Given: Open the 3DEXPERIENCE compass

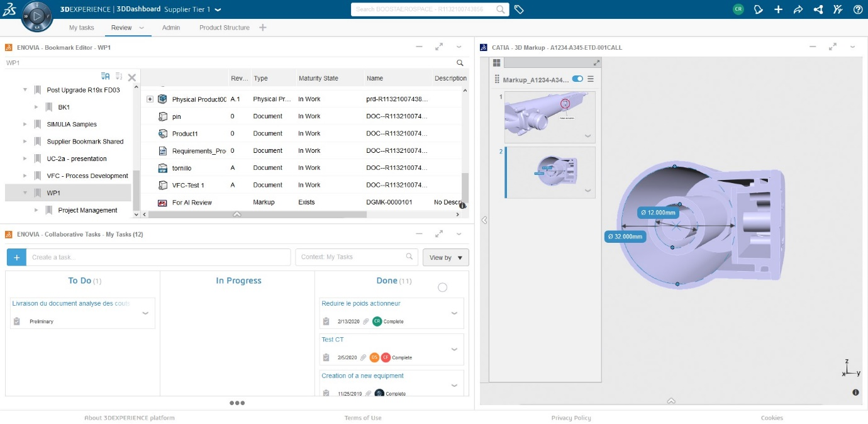Looking at the screenshot, I should click(x=36, y=16).
